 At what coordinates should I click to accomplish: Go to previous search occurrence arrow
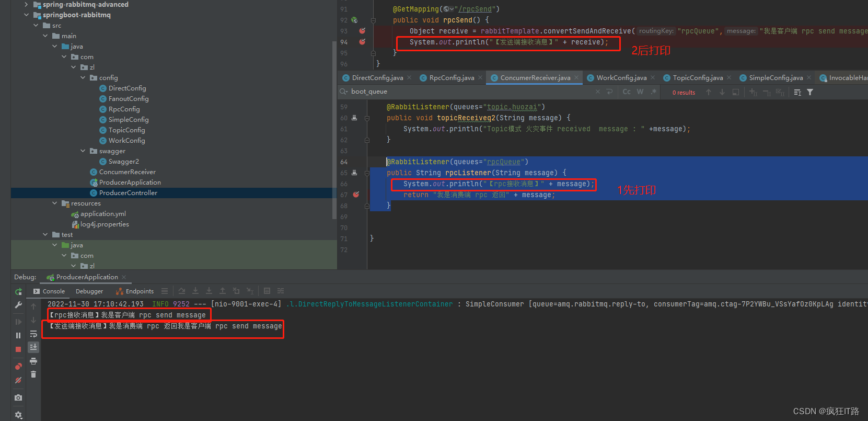[709, 92]
